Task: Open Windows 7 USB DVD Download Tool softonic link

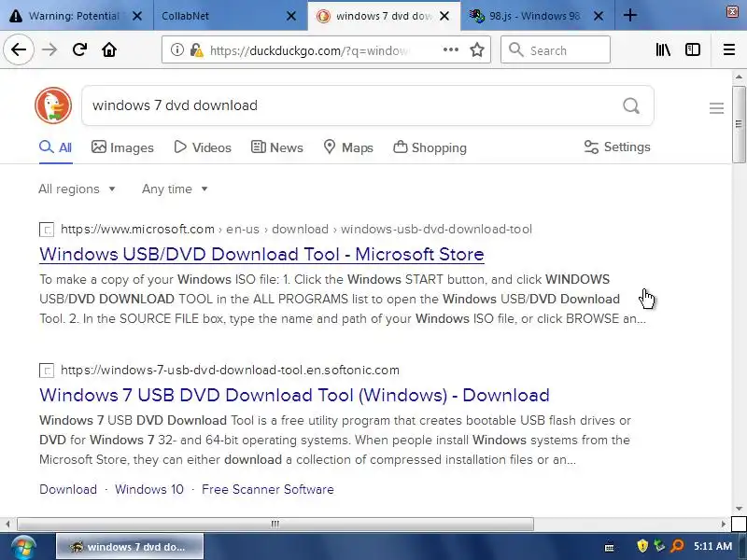Action: (294, 395)
